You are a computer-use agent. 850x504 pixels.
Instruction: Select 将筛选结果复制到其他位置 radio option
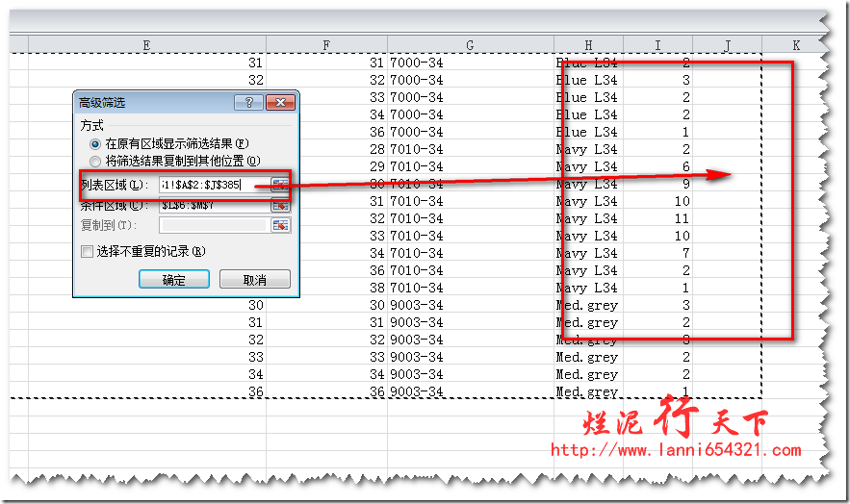point(95,161)
